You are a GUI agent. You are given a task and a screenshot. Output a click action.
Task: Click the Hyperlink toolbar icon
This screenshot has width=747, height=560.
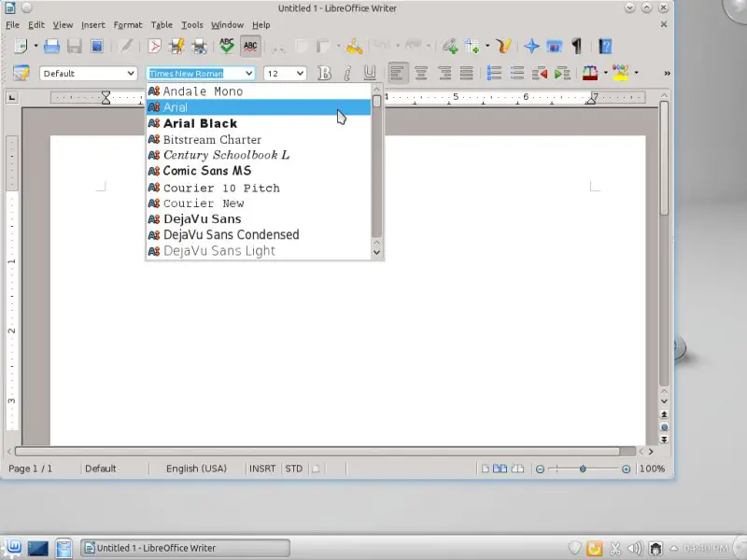point(449,46)
